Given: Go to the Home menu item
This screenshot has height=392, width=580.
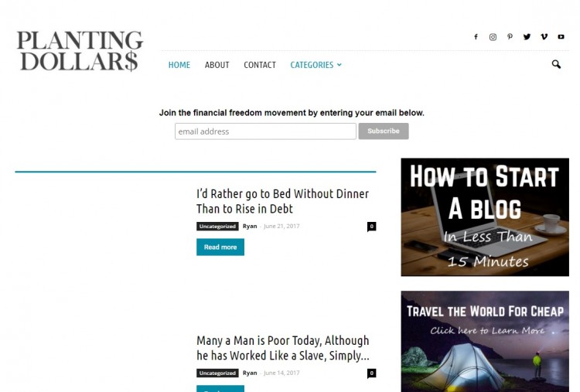Looking at the screenshot, I should click(179, 65).
